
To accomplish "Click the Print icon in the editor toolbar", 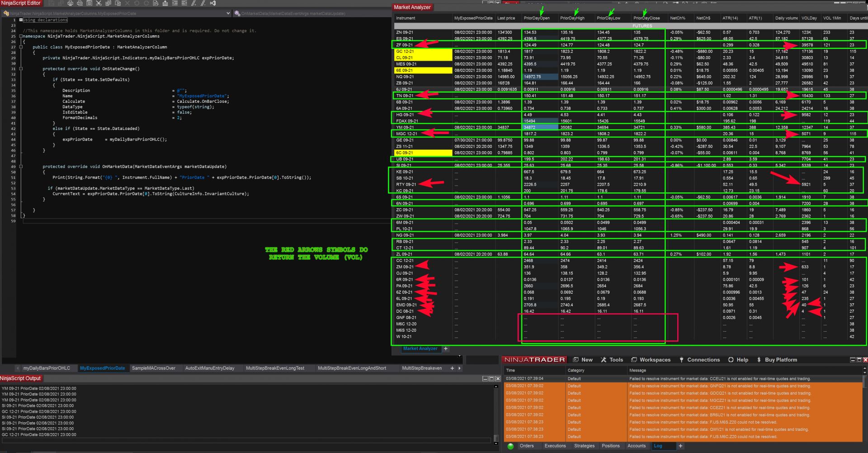I will click(70, 3).
